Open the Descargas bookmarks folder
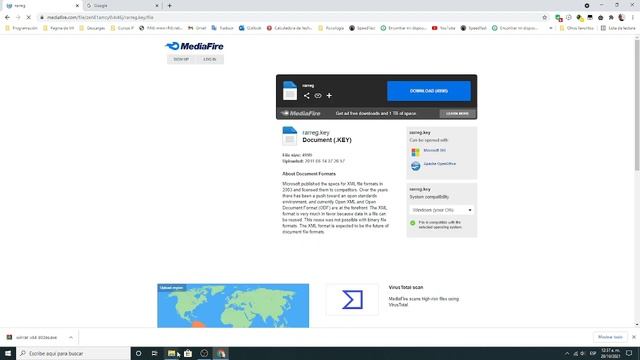640x360 pixels. (x=92, y=28)
